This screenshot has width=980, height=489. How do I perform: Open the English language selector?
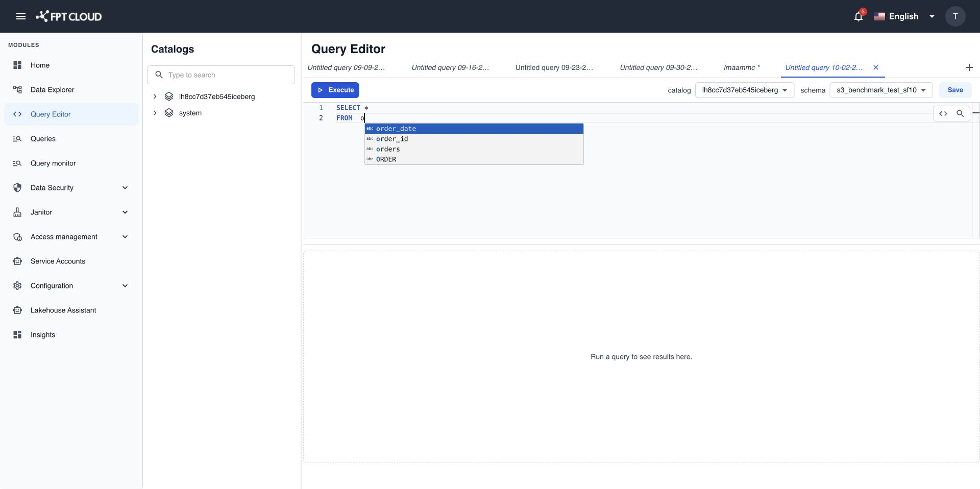[904, 16]
